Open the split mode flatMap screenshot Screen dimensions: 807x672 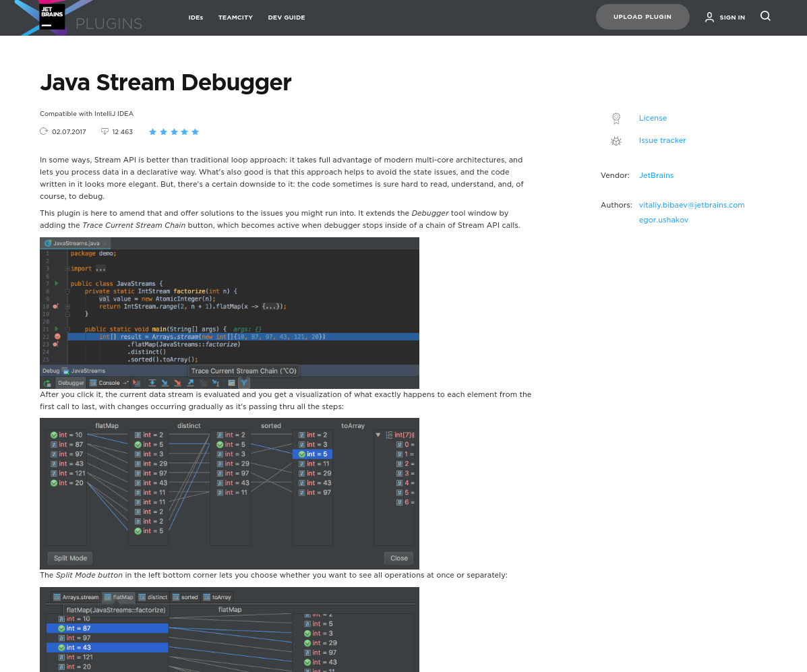click(x=229, y=630)
